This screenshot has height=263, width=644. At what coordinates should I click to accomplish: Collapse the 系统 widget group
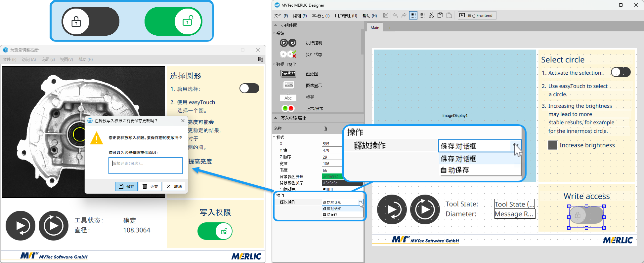coord(274,33)
